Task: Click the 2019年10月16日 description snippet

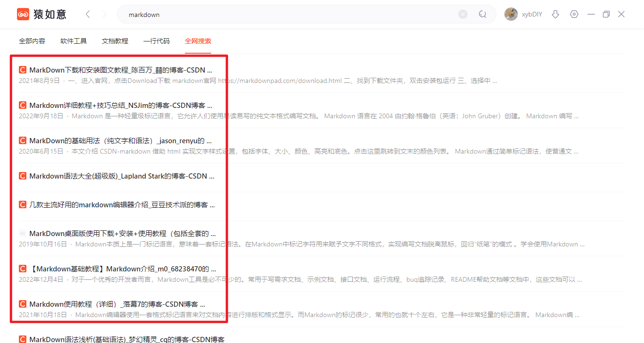Action: [x=302, y=244]
